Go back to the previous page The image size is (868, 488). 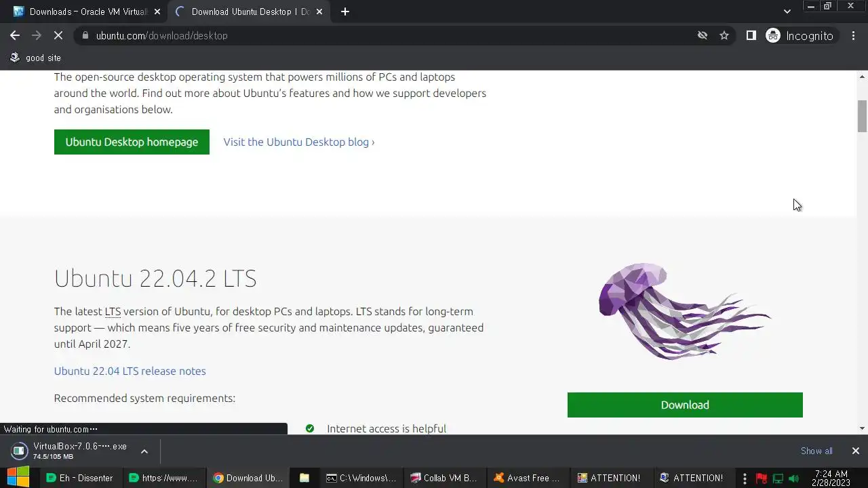(x=15, y=35)
